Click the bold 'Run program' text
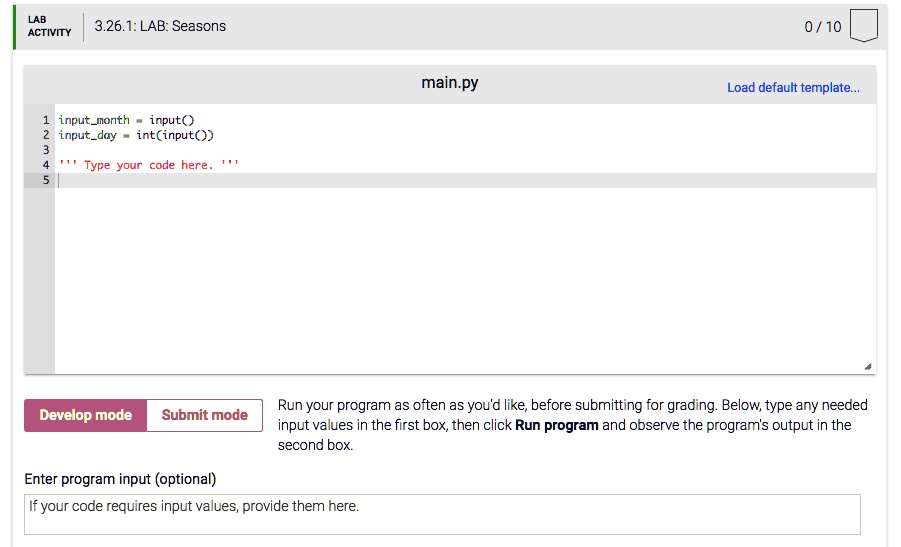 click(x=557, y=425)
